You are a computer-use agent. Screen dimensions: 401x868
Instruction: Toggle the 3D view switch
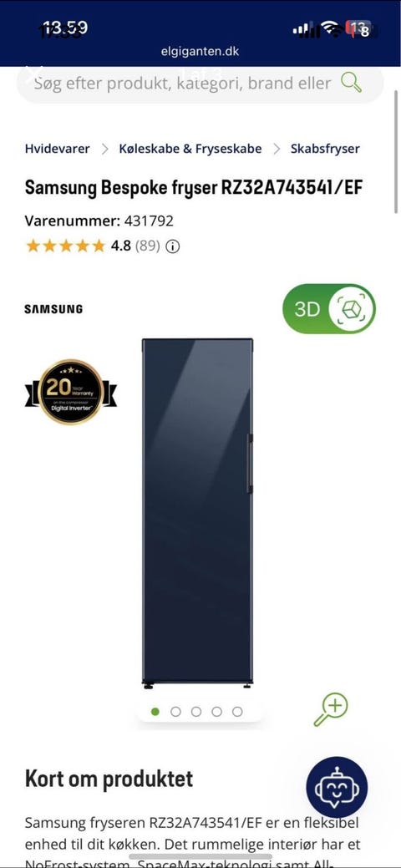tap(329, 309)
